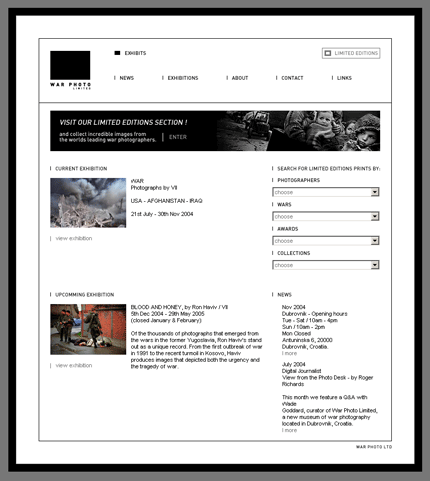
Task: Open the WAR exhibition rubble thumbnail
Action: tap(88, 203)
